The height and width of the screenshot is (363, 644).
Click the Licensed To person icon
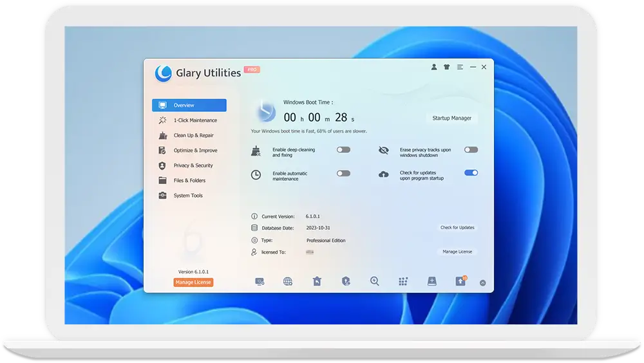[x=254, y=252]
